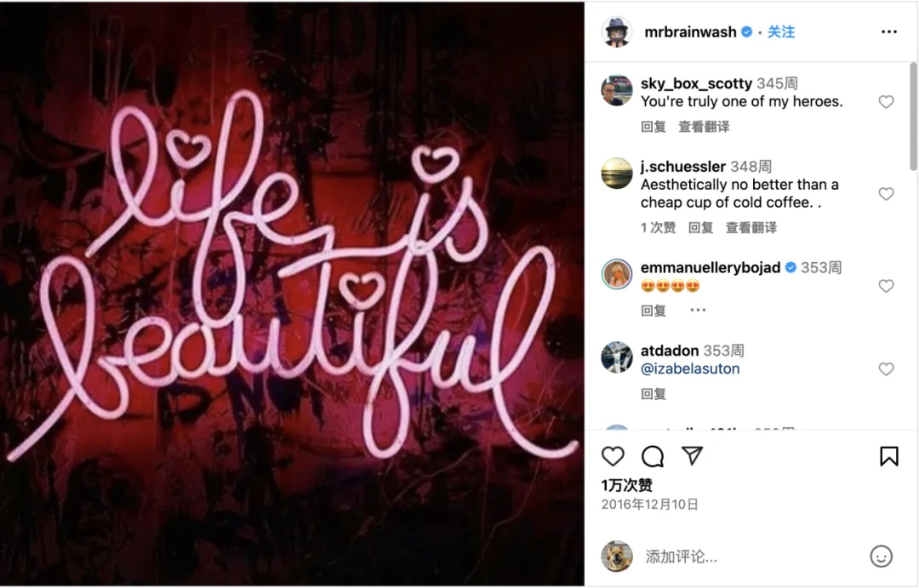The height and width of the screenshot is (588, 919).
Task: View translation of j.schuessler's comment
Action: pyautogui.click(x=751, y=227)
